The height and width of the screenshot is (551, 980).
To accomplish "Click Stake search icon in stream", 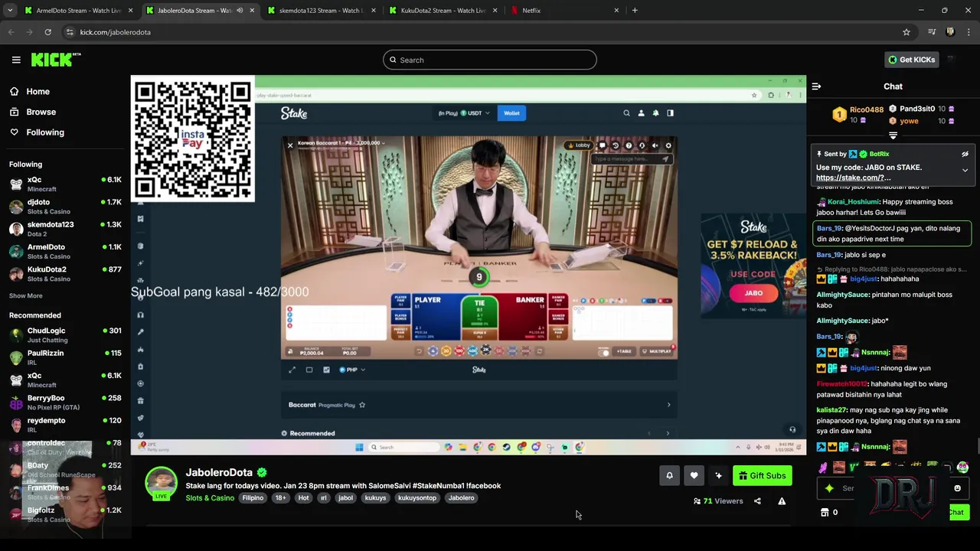I will 626,113.
